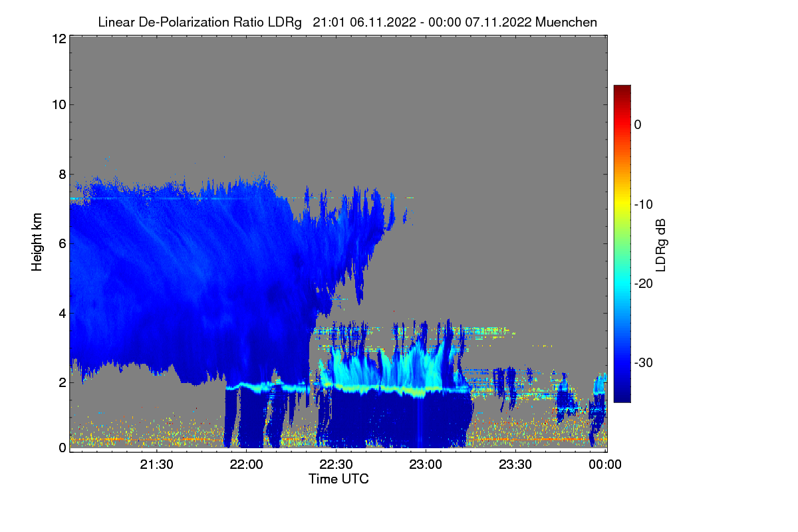Click the height tick label 8
This screenshot has width=798, height=532.
click(x=61, y=174)
